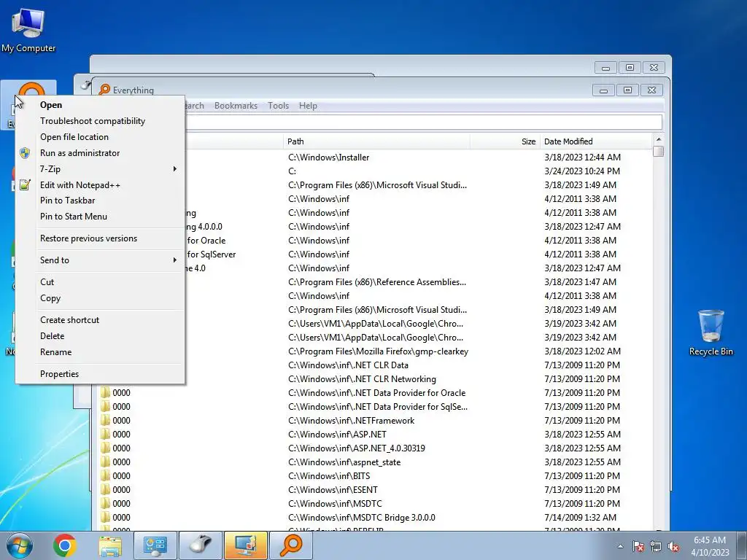Viewport: 747px width, 560px height.
Task: Open the Help menu in Everything
Action: click(x=308, y=106)
